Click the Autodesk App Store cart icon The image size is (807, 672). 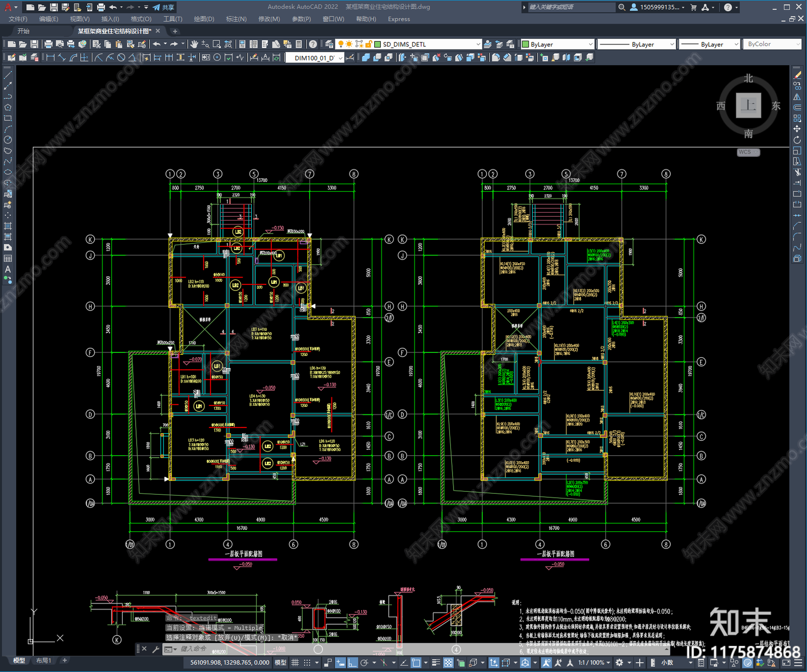[694, 7]
